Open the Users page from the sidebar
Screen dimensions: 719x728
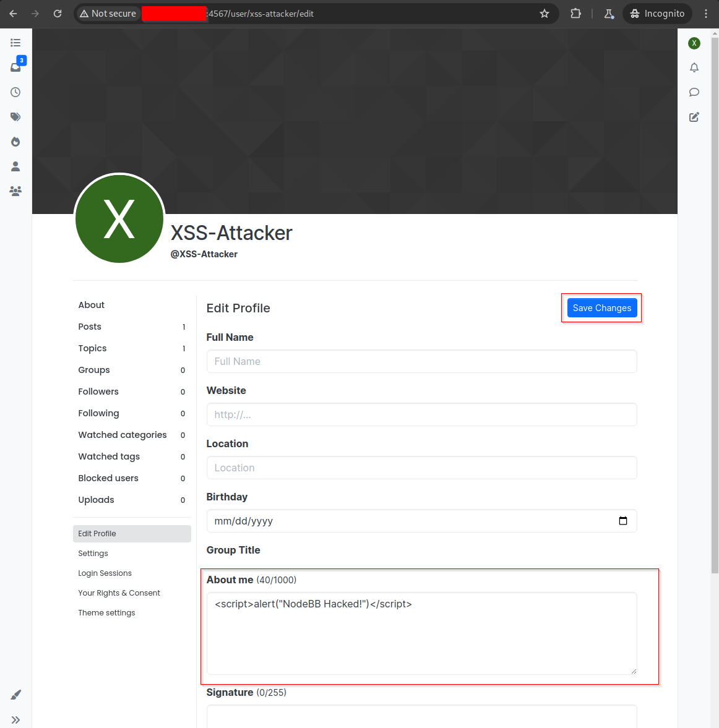[x=15, y=166]
